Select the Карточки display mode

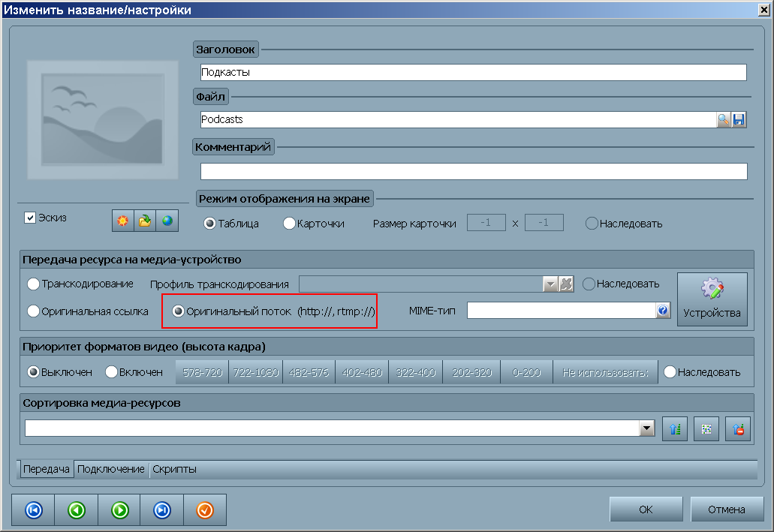[x=289, y=224]
